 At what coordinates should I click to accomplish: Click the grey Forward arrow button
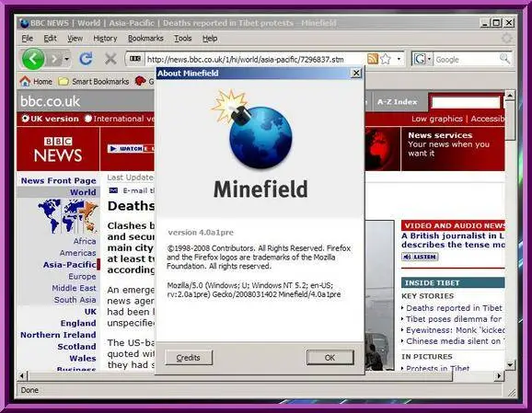pos(54,60)
